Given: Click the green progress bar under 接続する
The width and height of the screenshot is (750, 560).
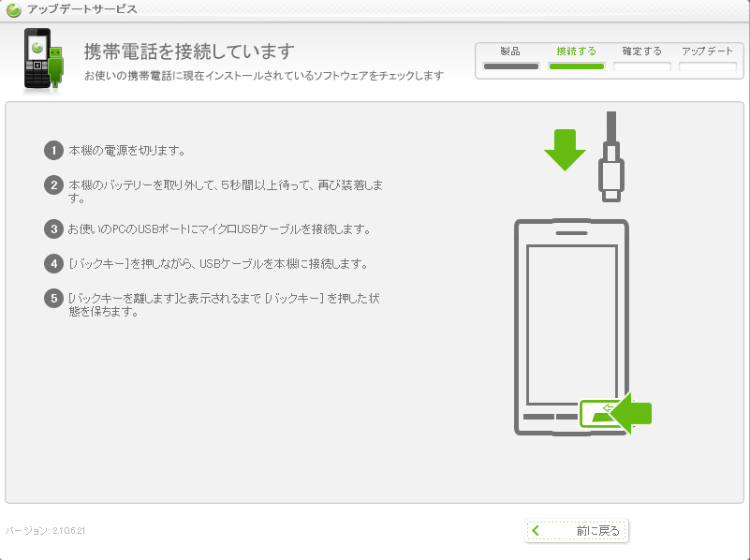Looking at the screenshot, I should (x=577, y=66).
